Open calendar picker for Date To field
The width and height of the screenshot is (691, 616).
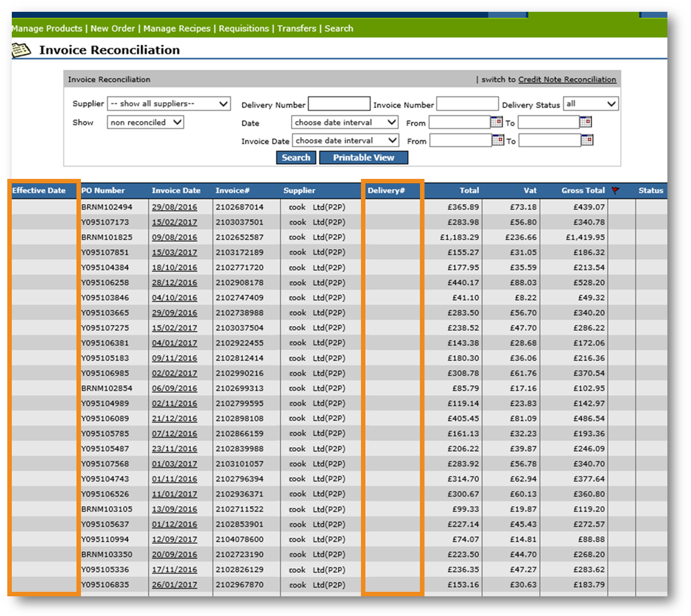pos(585,122)
